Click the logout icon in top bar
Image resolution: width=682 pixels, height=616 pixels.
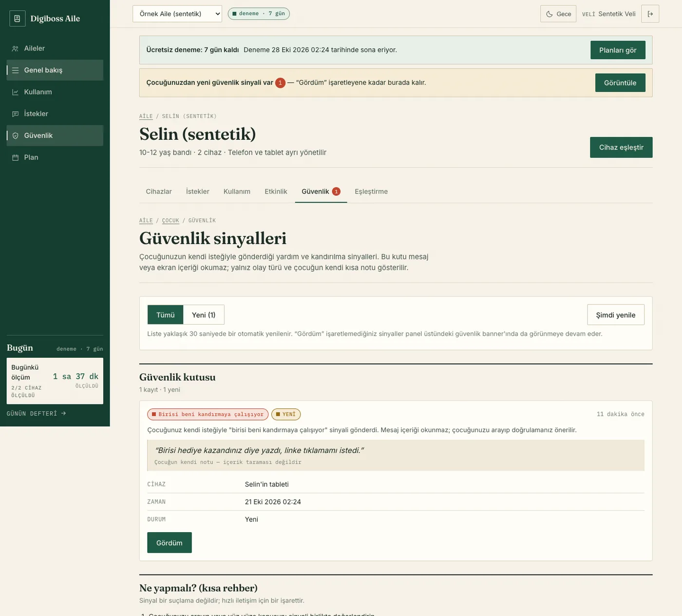tap(650, 14)
